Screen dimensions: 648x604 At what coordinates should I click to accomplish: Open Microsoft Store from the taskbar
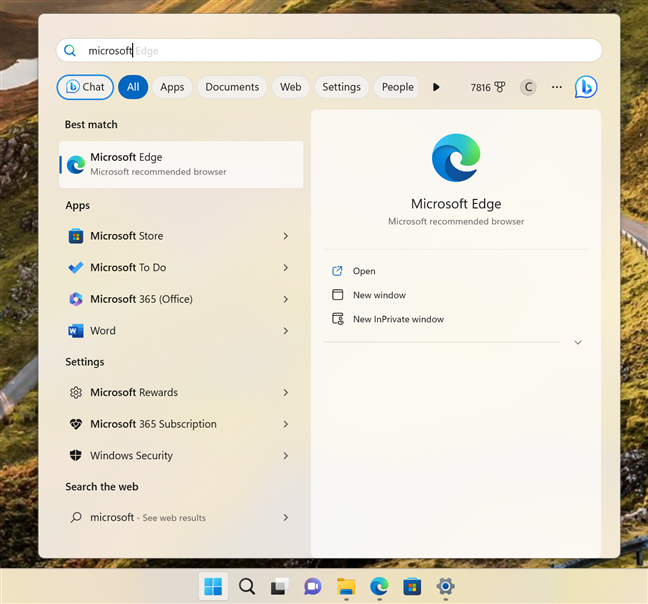click(x=412, y=587)
